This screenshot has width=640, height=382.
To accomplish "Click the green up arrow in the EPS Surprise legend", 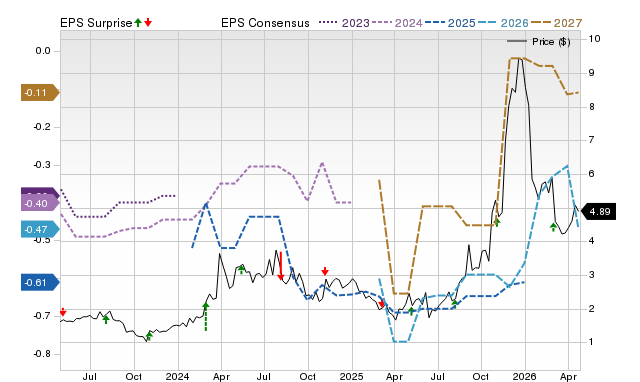I will (x=138, y=23).
